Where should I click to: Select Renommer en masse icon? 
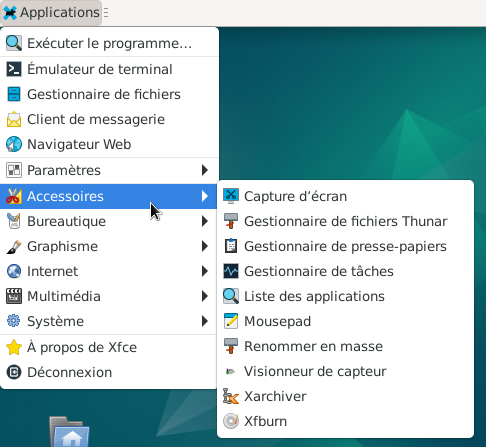pos(231,346)
